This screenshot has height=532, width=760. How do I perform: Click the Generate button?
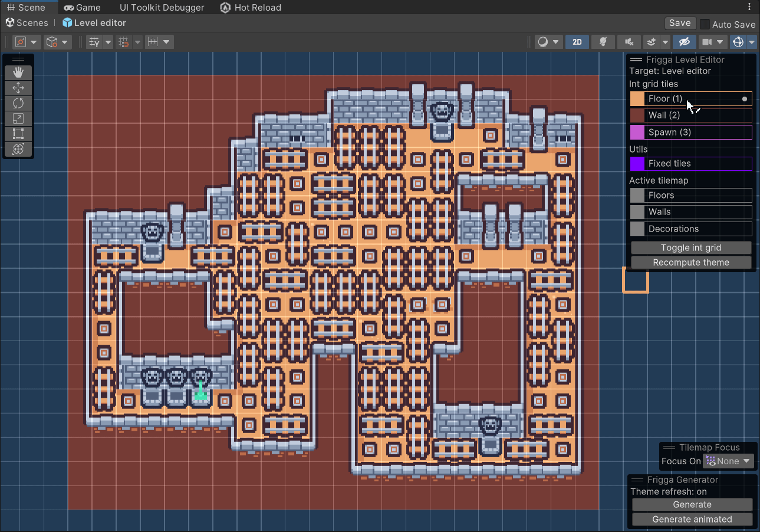(692, 504)
